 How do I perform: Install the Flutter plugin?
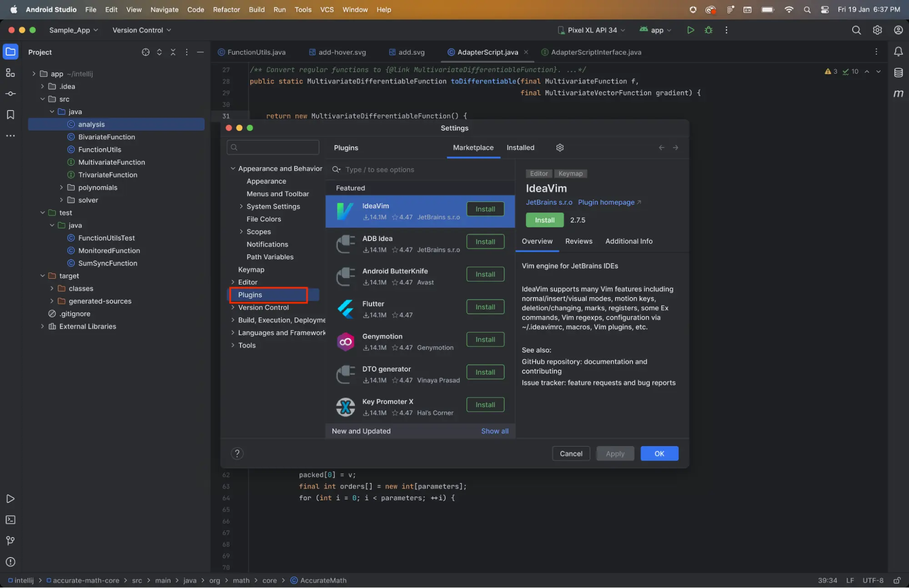[x=485, y=307]
